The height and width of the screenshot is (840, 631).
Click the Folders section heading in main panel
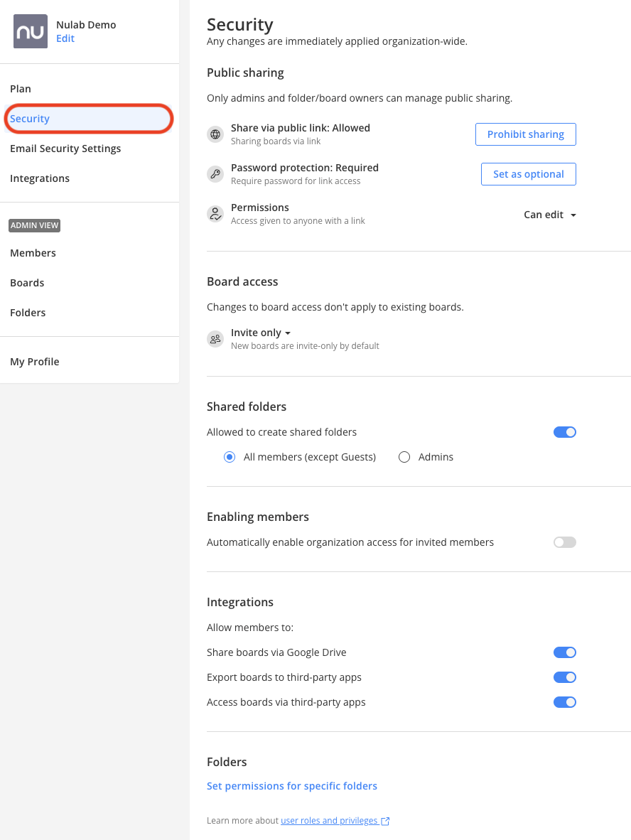pyautogui.click(x=227, y=762)
